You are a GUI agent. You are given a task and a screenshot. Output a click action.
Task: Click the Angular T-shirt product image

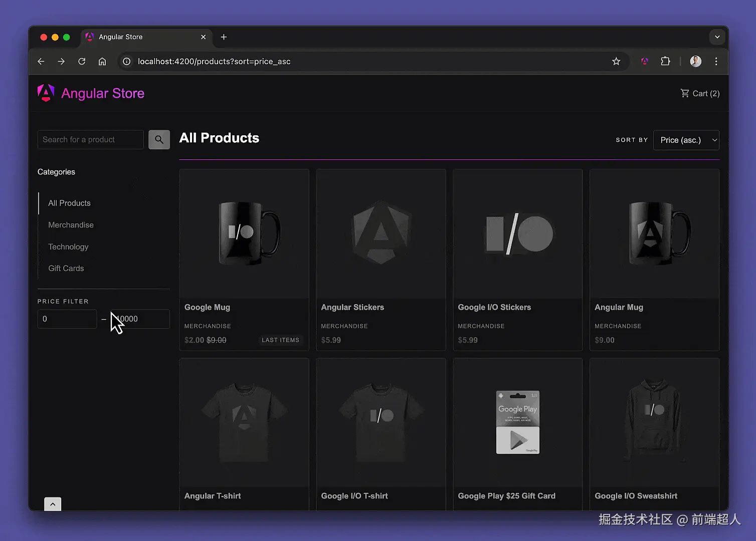[x=244, y=422]
